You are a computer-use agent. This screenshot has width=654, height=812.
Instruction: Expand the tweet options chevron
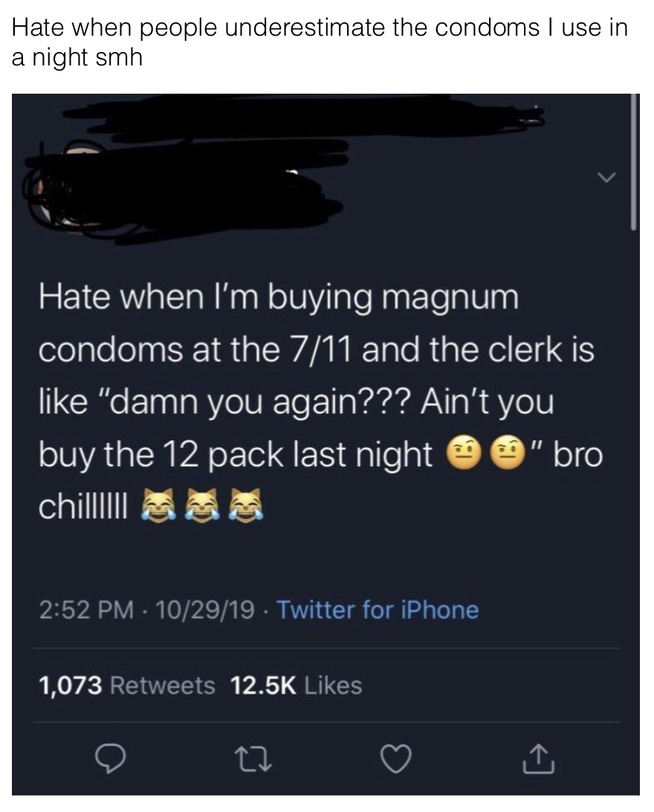pyautogui.click(x=607, y=178)
